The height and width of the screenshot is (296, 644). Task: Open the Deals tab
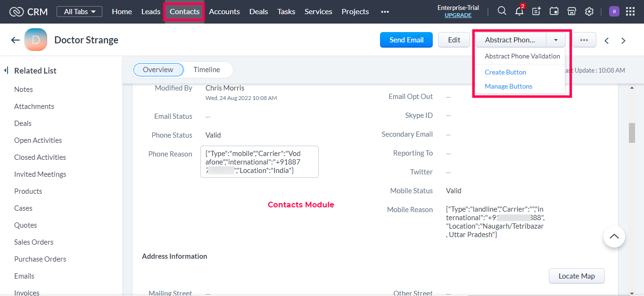click(259, 12)
